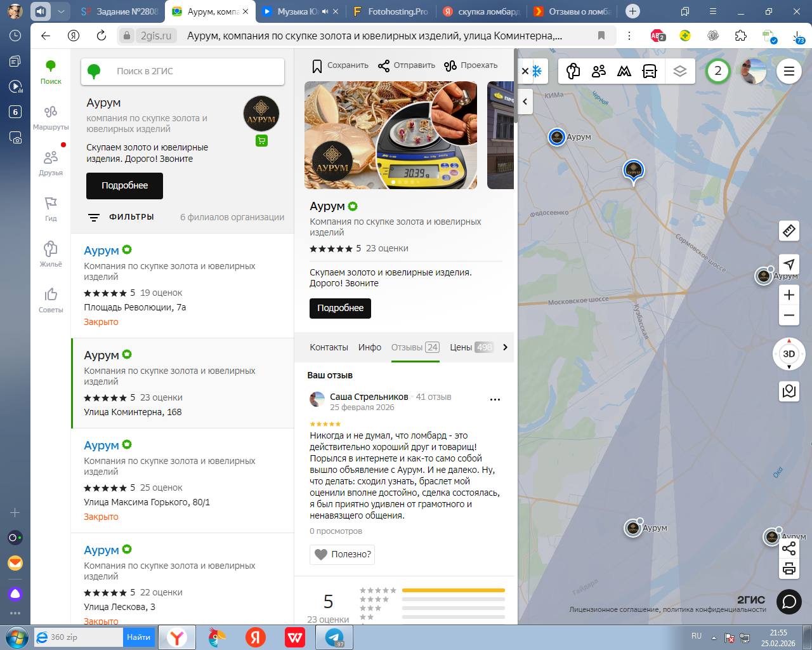Open the map layers stack icon

(x=680, y=71)
